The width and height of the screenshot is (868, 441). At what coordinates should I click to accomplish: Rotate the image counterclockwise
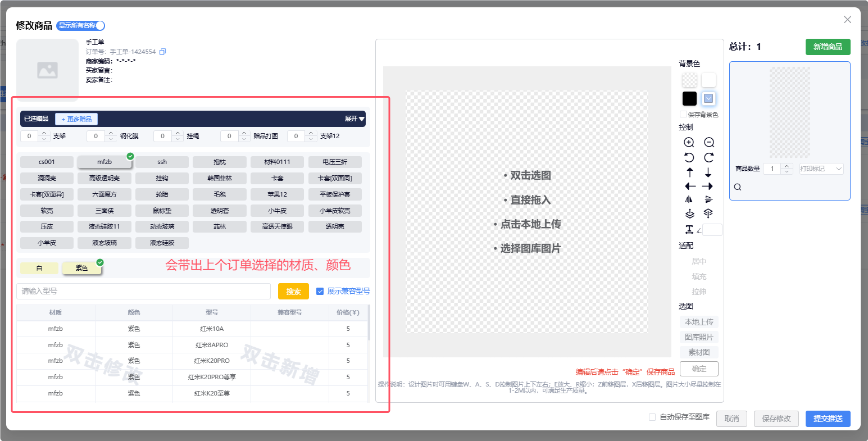coord(689,157)
